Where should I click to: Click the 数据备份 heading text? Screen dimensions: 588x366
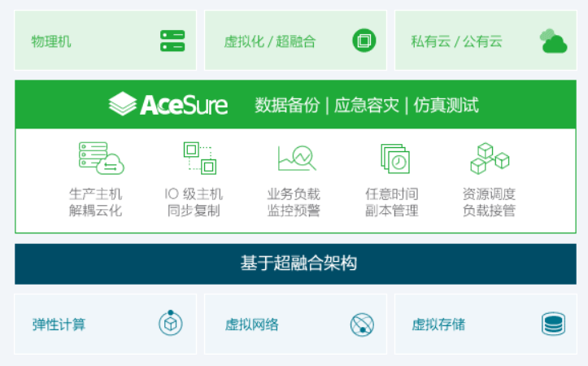click(x=287, y=105)
